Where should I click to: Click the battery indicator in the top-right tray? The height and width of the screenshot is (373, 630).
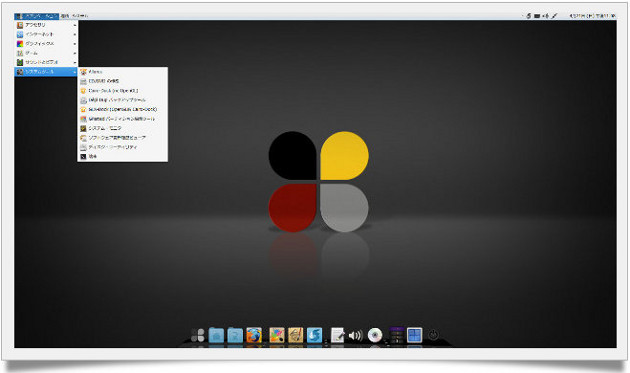coord(537,16)
